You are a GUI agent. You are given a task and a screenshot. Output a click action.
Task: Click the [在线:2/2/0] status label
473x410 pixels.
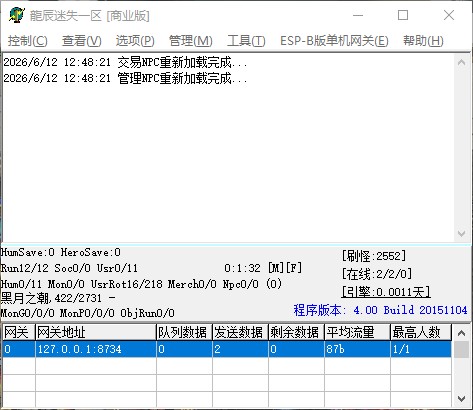[x=377, y=274]
